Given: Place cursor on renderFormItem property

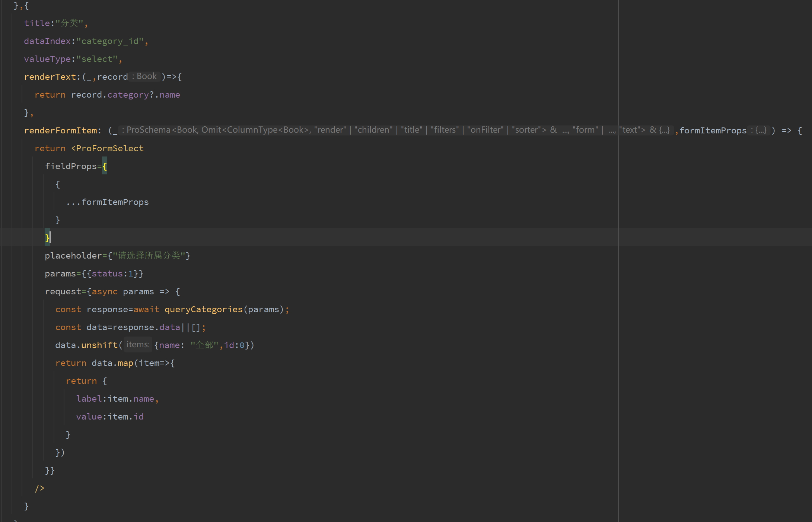Looking at the screenshot, I should pyautogui.click(x=61, y=130).
